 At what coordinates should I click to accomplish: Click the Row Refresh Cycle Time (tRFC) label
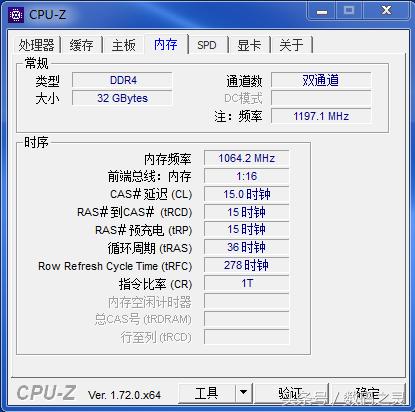click(x=115, y=266)
